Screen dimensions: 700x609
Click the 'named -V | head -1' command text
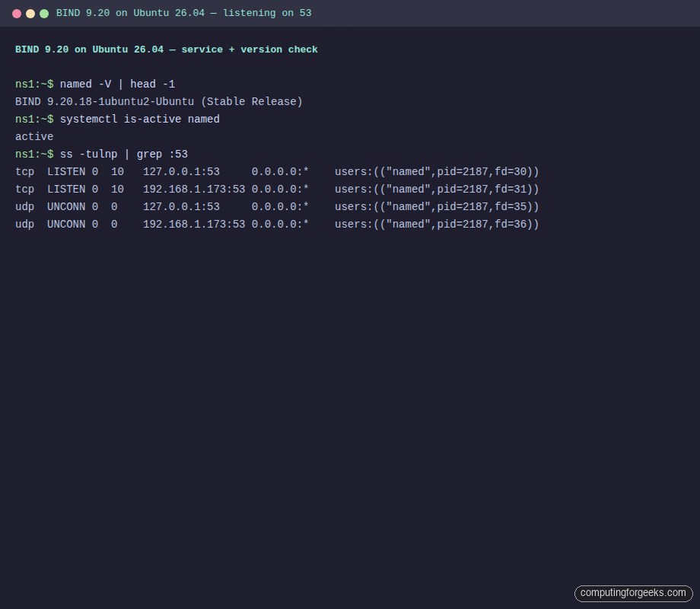(118, 84)
